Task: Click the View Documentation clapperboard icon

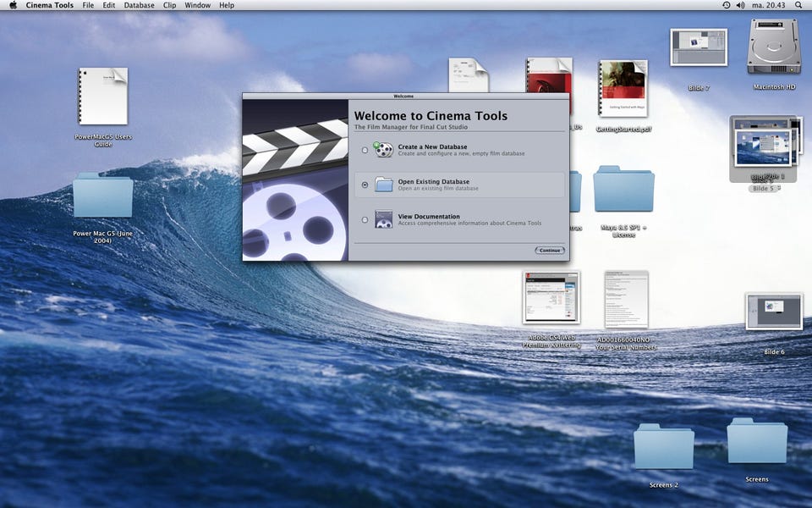Action: (x=384, y=219)
